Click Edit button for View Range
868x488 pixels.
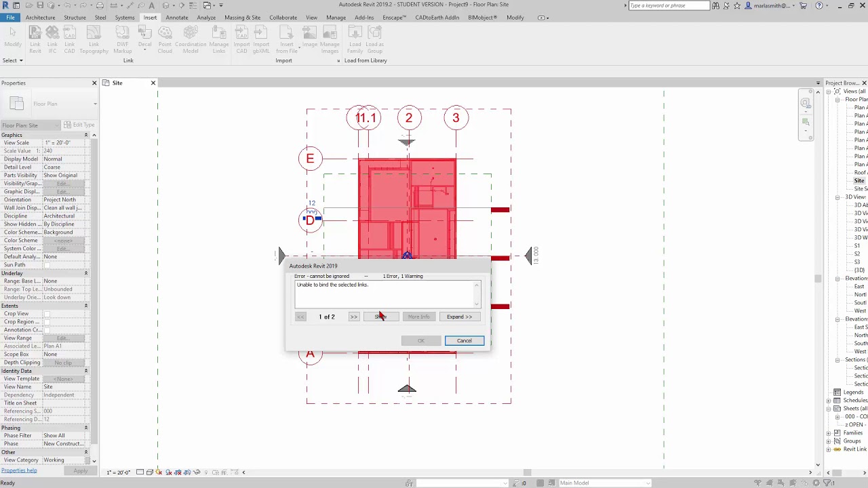click(64, 338)
